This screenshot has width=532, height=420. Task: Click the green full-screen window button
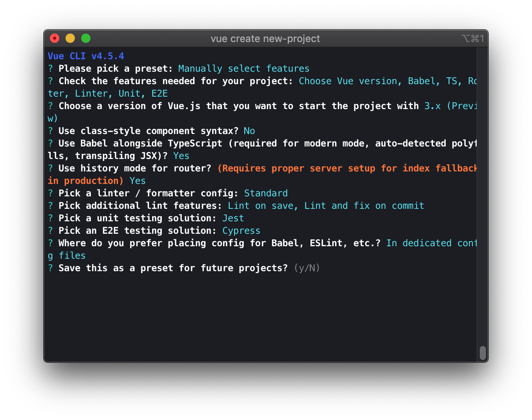click(x=86, y=38)
